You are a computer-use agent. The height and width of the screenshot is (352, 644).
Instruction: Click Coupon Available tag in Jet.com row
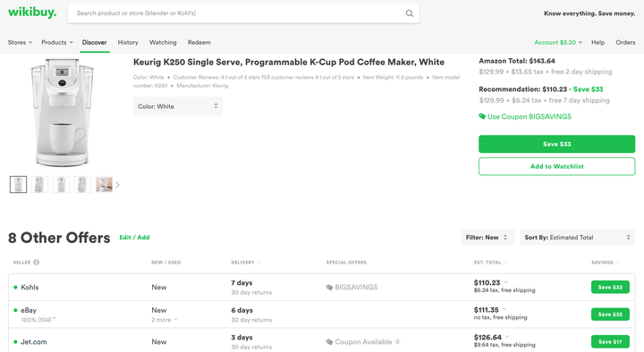tap(360, 342)
